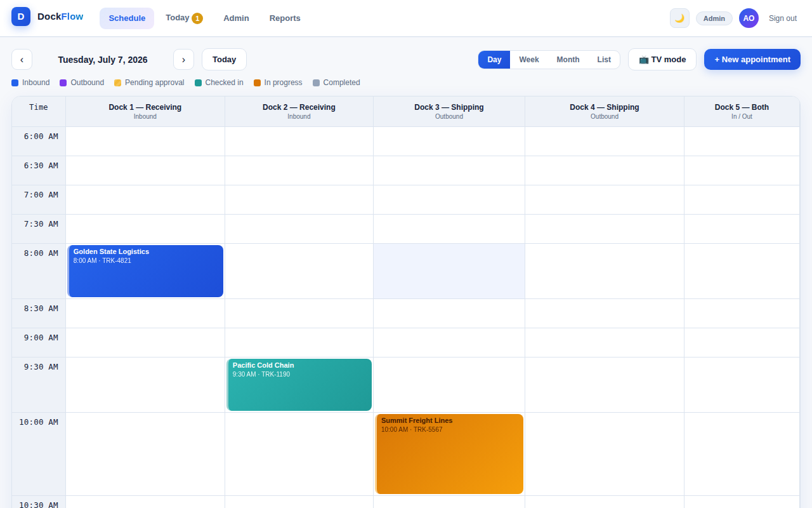This screenshot has width=812, height=508.
Task: Click the date heading Tuesday, July 7, 2026
Action: tap(103, 60)
